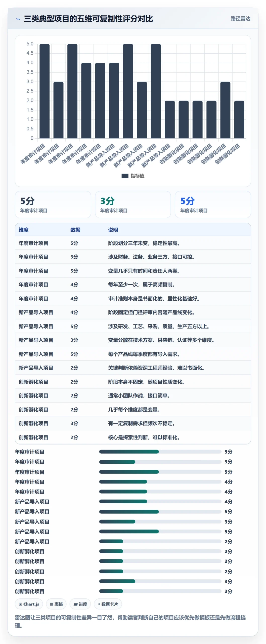The height and width of the screenshot is (644, 266).
Task: Select the row 涉及财务、法务、业务三方，接口可控。
Action: point(133,257)
